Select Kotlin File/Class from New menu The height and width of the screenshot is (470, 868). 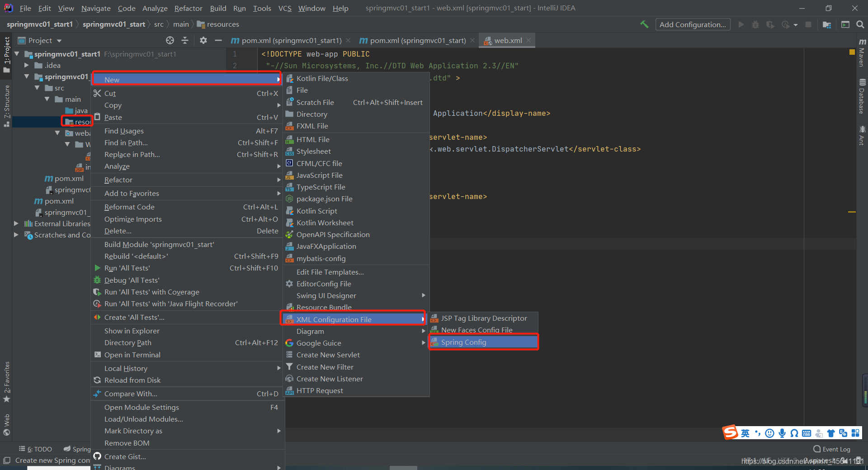[x=356, y=78]
